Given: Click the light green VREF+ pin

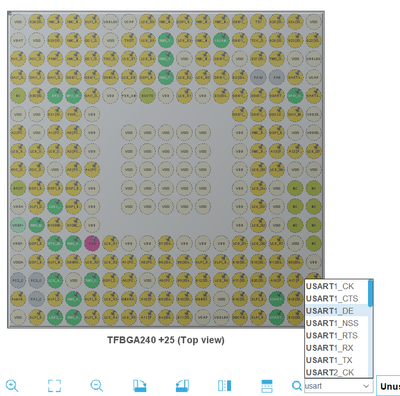Looking at the screenshot, I should click(18, 225).
